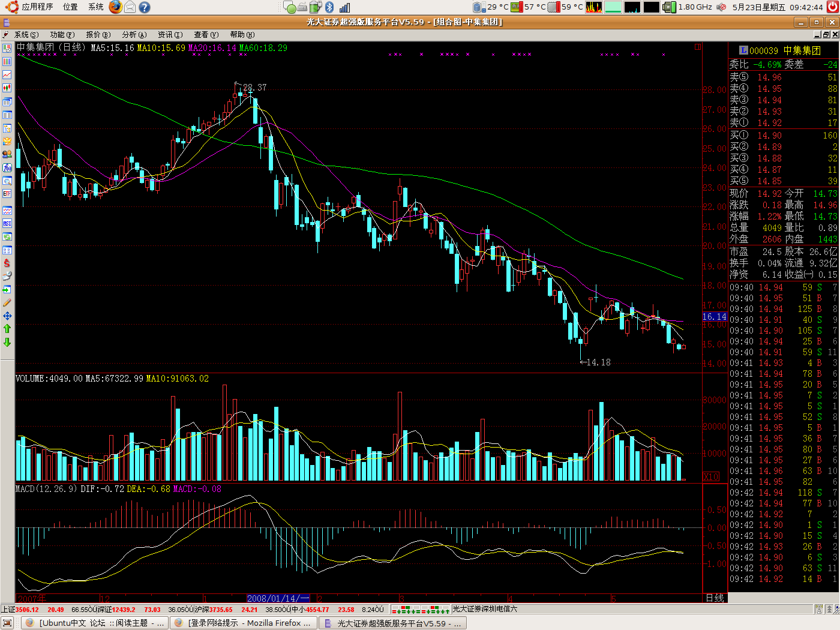Open the 帮助(H) menu

click(242, 35)
